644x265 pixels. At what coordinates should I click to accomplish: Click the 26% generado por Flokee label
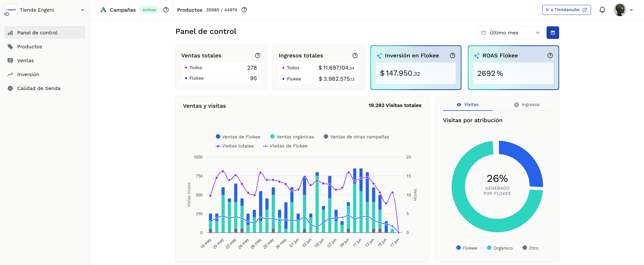pyautogui.click(x=497, y=185)
